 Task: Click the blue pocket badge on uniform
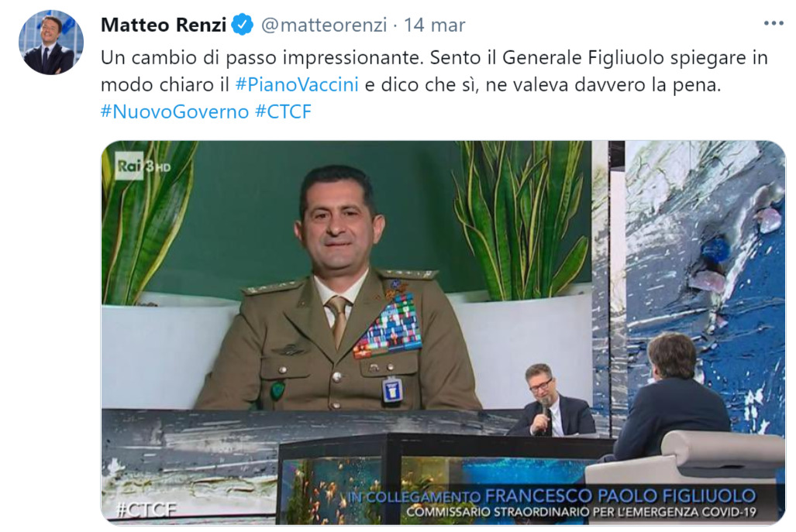[x=392, y=390]
